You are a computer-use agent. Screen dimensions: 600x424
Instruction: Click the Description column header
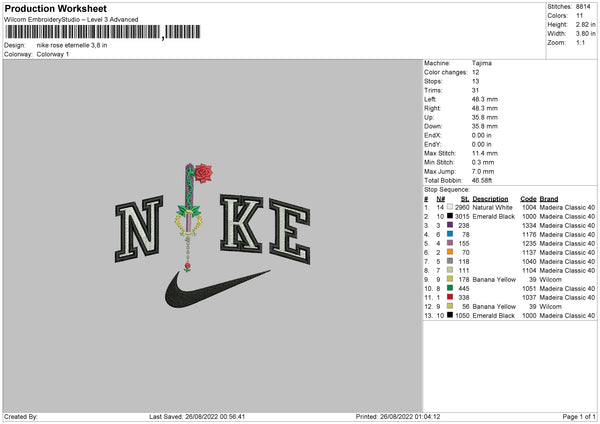coord(490,199)
